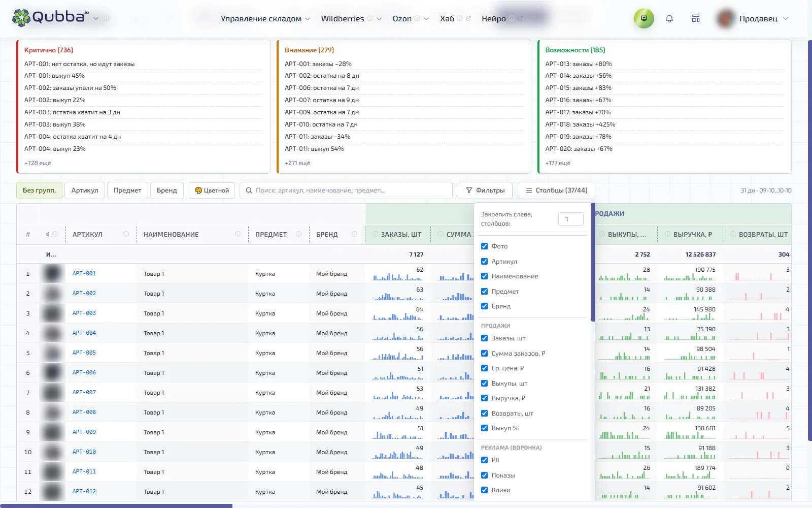The width and height of the screenshot is (812, 508).
Task: Expand the Управление складом menu
Action: click(x=265, y=19)
